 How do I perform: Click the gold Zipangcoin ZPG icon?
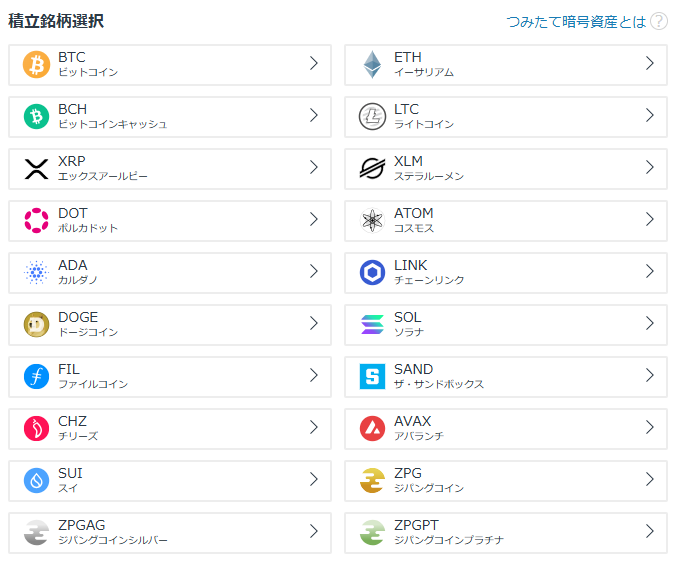372,480
